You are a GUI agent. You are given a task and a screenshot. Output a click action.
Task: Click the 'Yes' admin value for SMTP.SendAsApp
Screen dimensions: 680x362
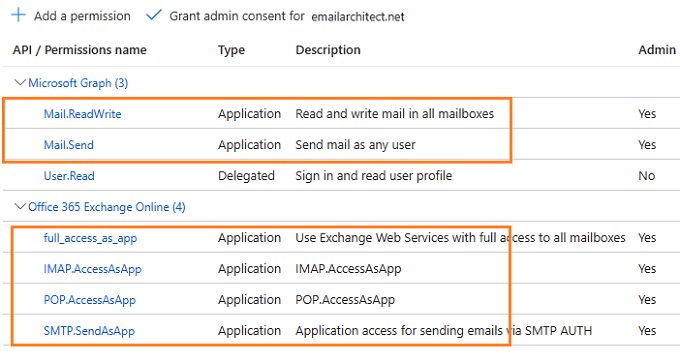[647, 331]
